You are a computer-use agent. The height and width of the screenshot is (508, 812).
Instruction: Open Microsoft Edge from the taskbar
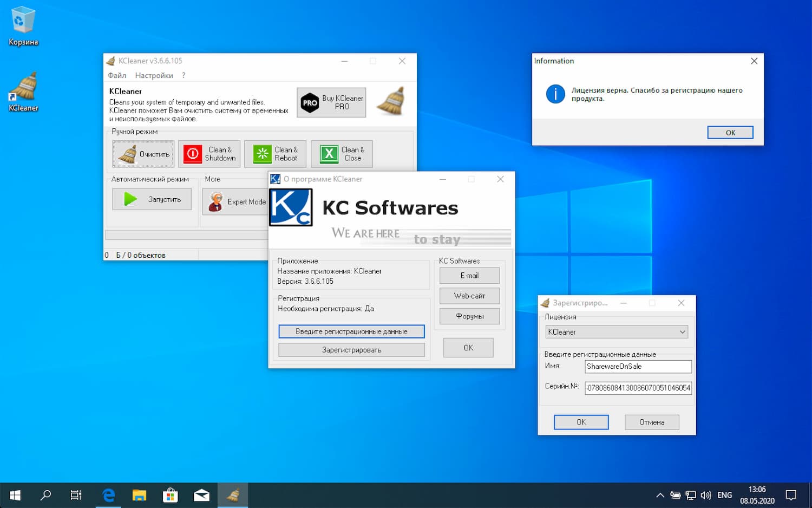click(x=109, y=495)
